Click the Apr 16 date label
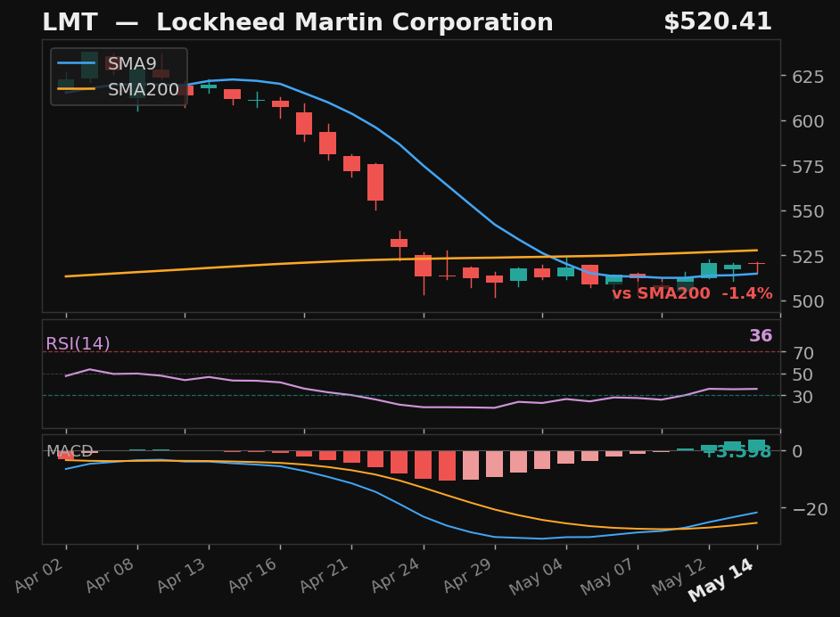Image resolution: width=840 pixels, height=617 pixels. tap(254, 575)
